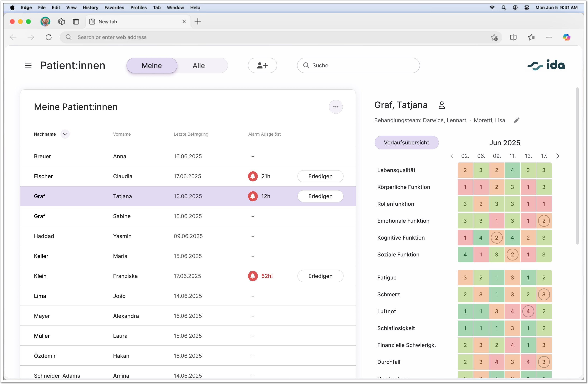Click the circled Luftnot value 4 cell

coord(528,311)
